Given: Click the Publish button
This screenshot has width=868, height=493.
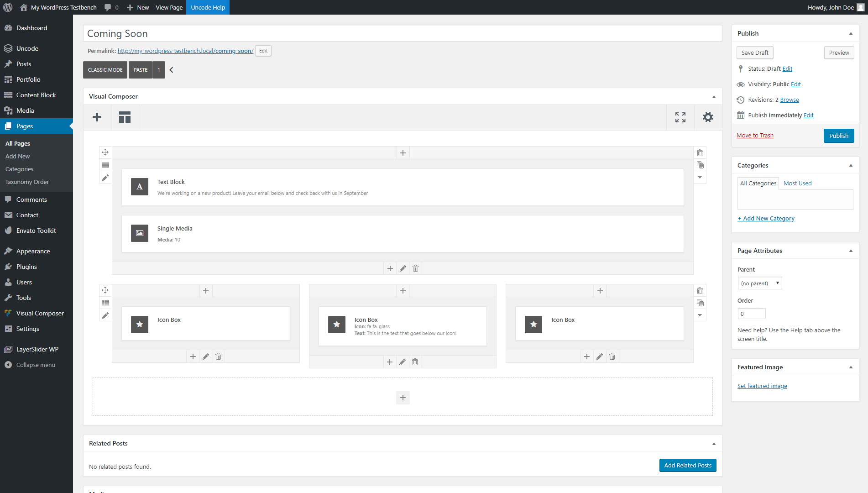Looking at the screenshot, I should click(x=839, y=136).
